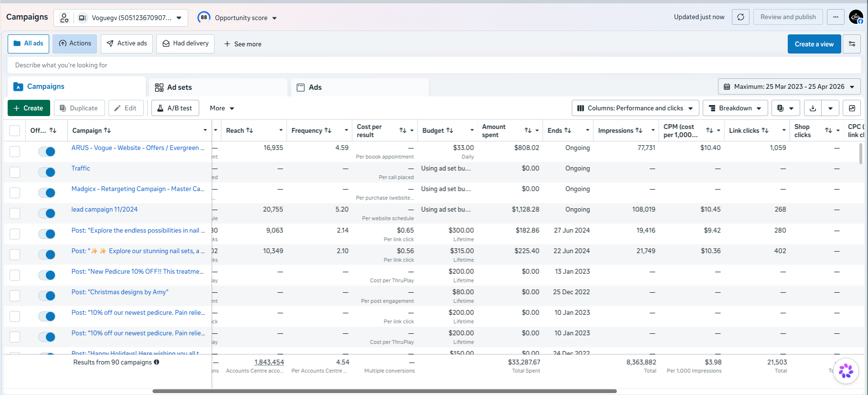The width and height of the screenshot is (868, 395).
Task: Open the purple AI assistant icon
Action: click(x=846, y=371)
